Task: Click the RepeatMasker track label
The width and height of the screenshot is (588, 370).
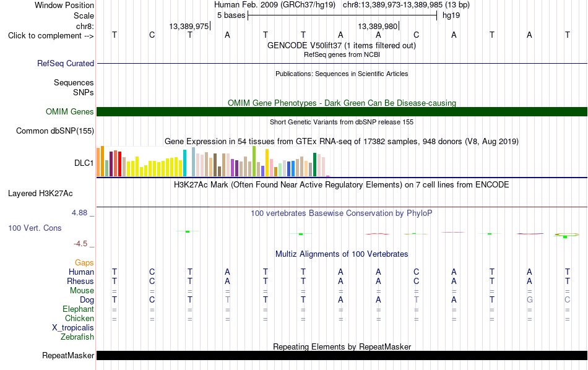Action: point(68,355)
